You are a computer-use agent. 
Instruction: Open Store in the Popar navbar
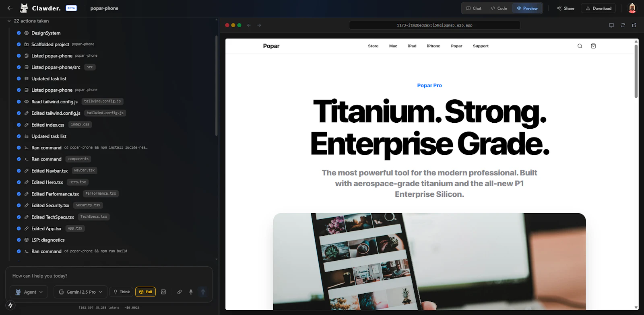point(373,46)
